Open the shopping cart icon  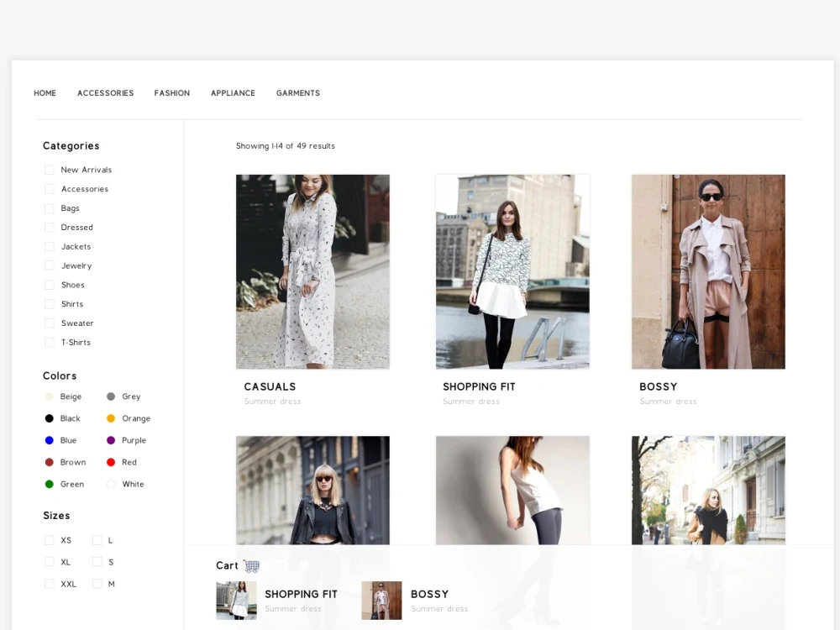(x=252, y=565)
